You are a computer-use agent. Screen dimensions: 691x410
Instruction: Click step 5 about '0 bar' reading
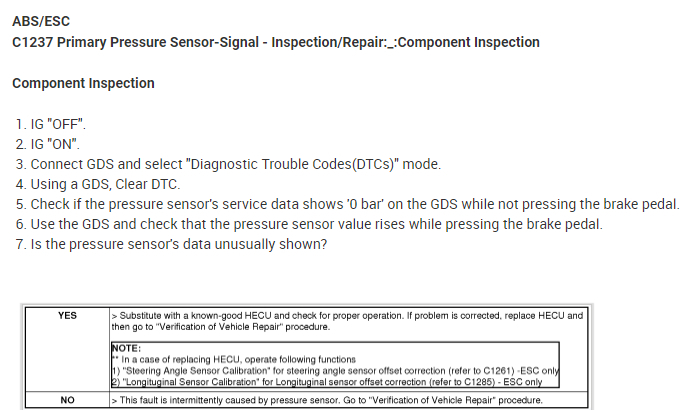(x=347, y=204)
